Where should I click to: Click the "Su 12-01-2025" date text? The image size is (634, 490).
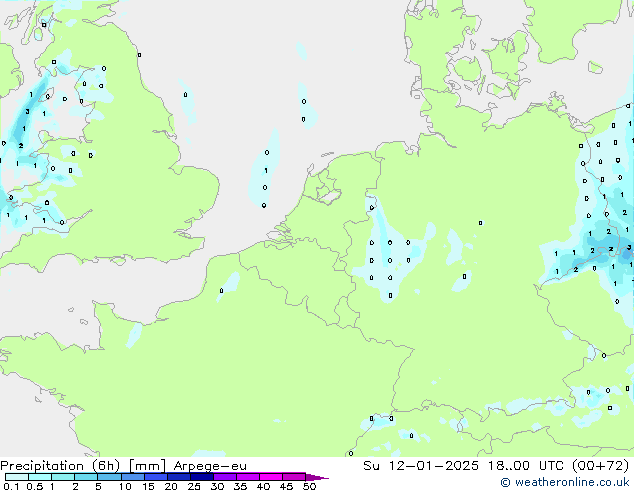[421, 466]
